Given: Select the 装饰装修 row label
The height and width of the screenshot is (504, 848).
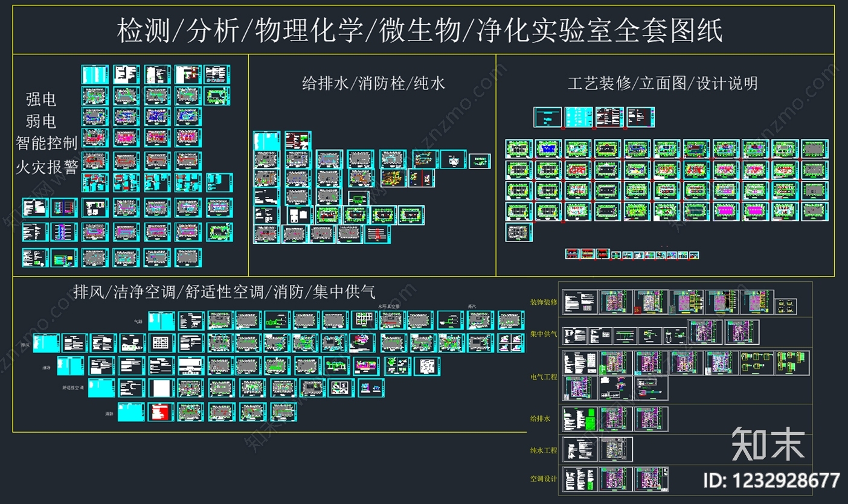Looking at the screenshot, I should pos(544,302).
